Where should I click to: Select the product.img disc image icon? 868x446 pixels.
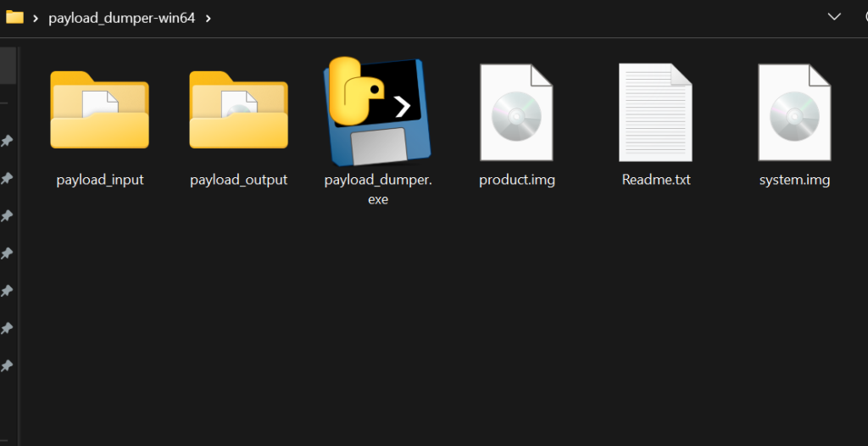[x=516, y=112]
